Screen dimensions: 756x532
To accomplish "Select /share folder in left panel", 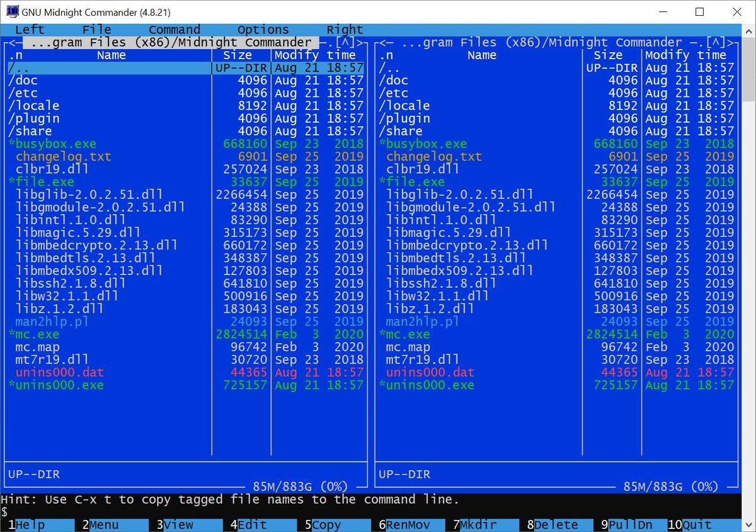I will pos(186,131).
